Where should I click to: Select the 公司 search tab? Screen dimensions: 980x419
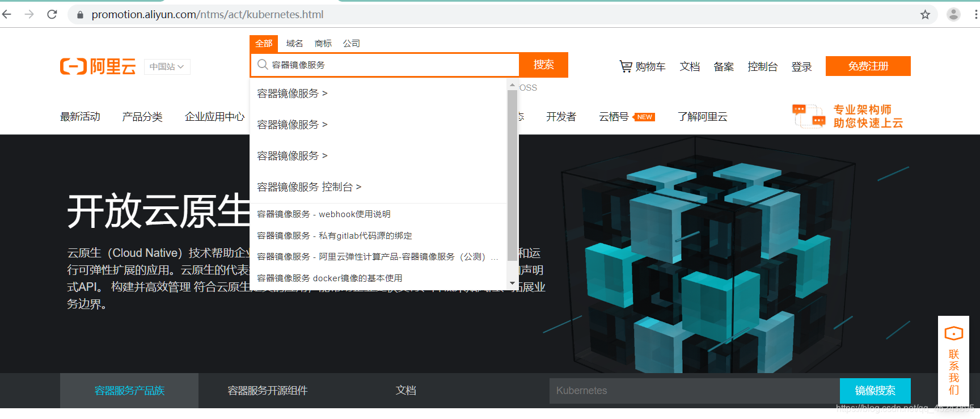[351, 44]
